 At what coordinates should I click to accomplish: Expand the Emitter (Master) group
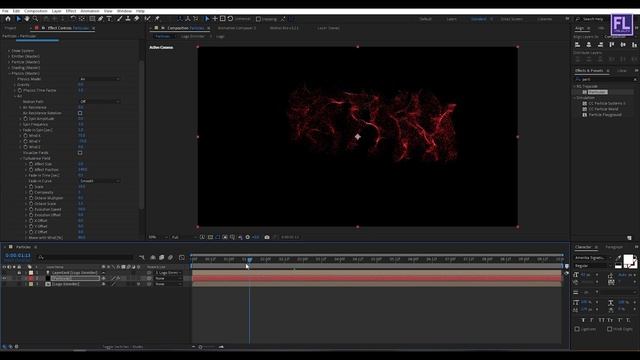click(x=9, y=56)
